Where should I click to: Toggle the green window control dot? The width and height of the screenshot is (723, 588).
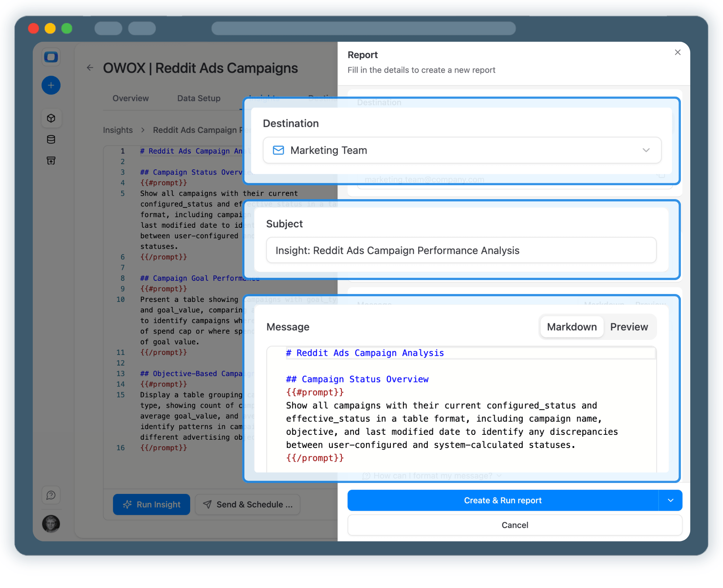[67, 28]
